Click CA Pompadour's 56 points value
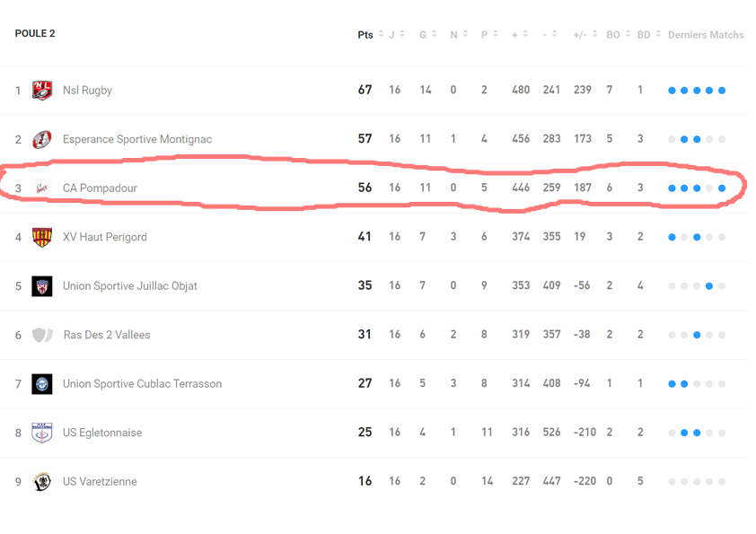The width and height of the screenshot is (756, 534). [365, 188]
